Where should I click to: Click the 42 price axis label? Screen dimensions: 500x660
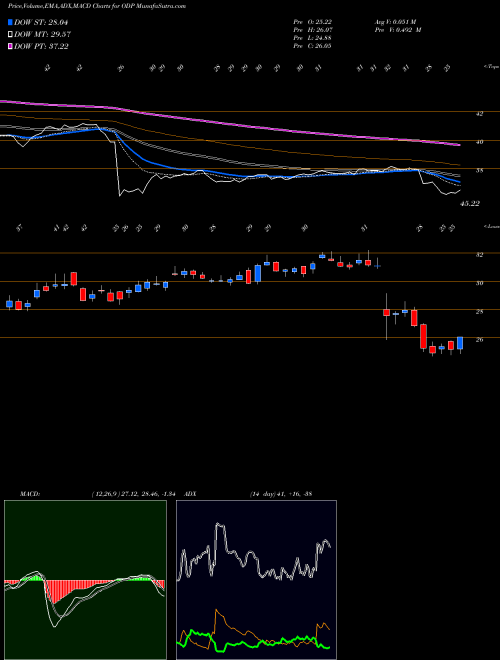480,114
